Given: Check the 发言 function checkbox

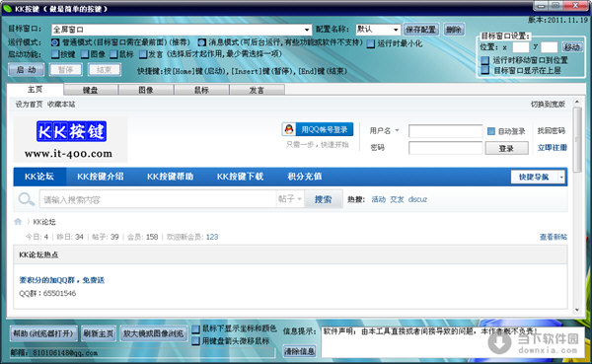Looking at the screenshot, I should coord(143,54).
